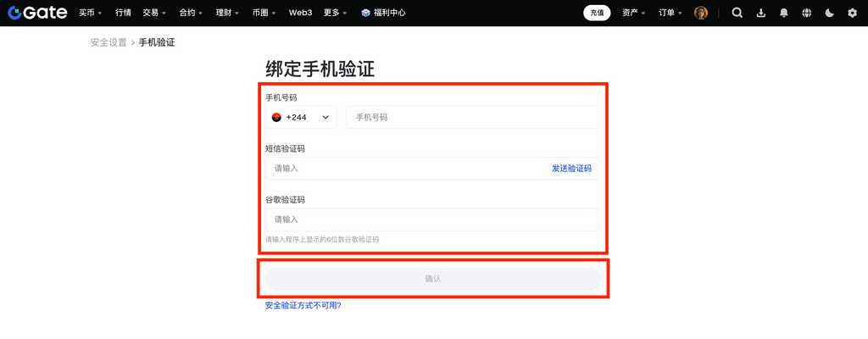Open the Web3 menu item
Image resolution: width=868 pixels, height=339 pixels.
[300, 13]
